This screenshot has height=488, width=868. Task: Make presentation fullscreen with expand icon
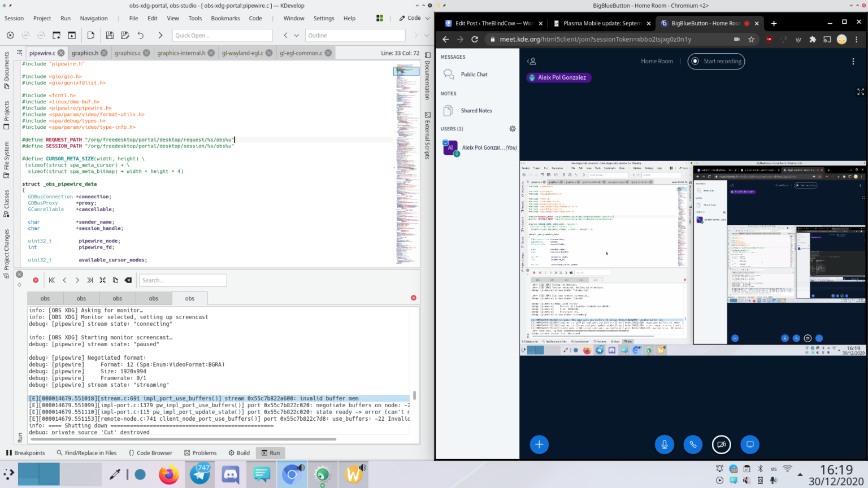pos(861,91)
